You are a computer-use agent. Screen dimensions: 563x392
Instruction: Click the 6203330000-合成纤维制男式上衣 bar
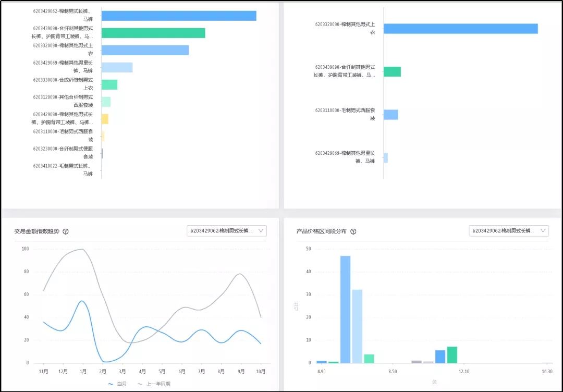pos(109,84)
